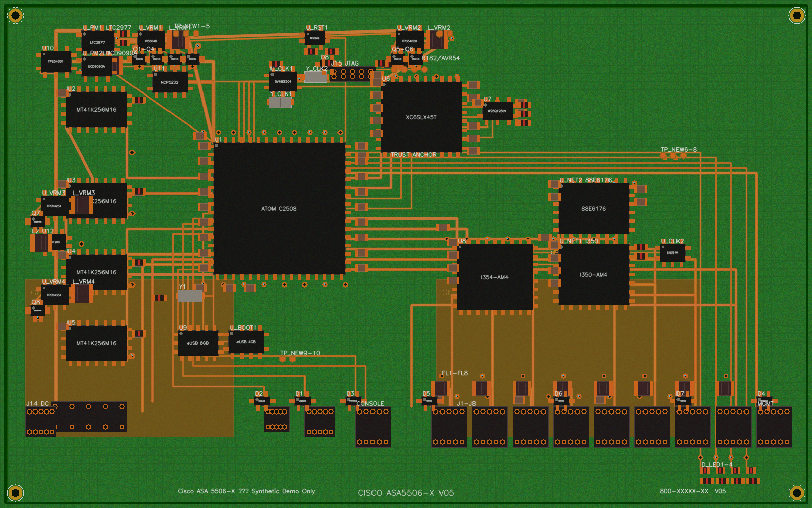The width and height of the screenshot is (812, 508).
Task: Select the eUSB 8GB module
Action: (x=198, y=343)
